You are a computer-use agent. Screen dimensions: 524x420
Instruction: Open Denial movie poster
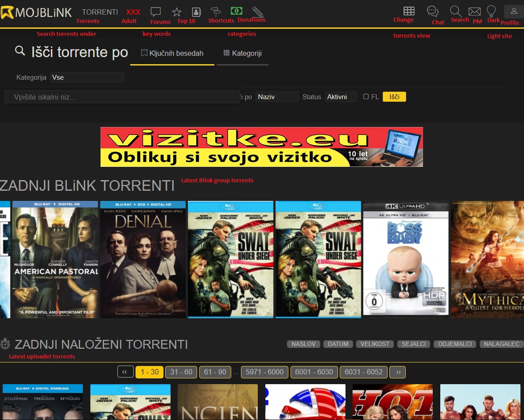point(143,259)
